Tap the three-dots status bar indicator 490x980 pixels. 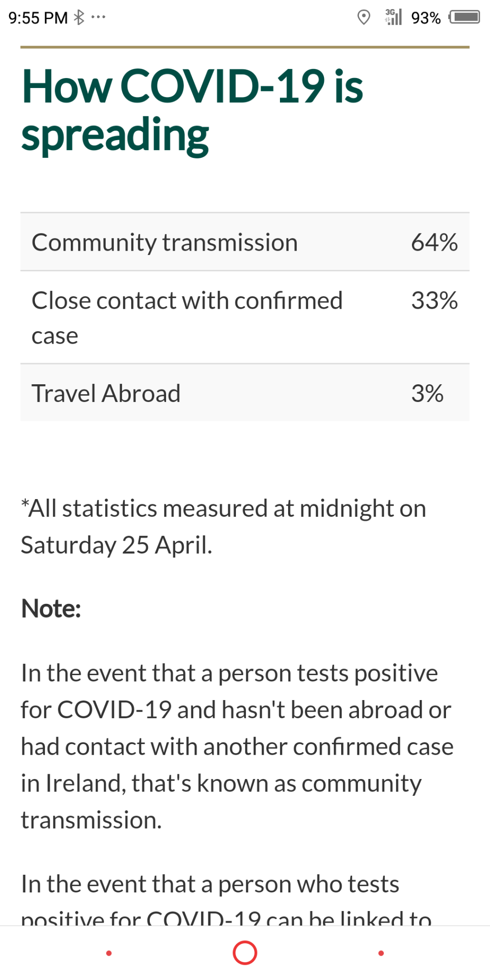pyautogui.click(x=98, y=17)
